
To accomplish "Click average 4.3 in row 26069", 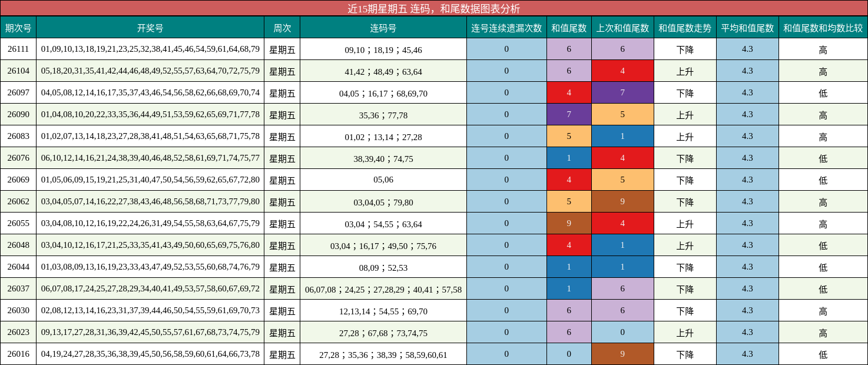I will [x=747, y=180].
